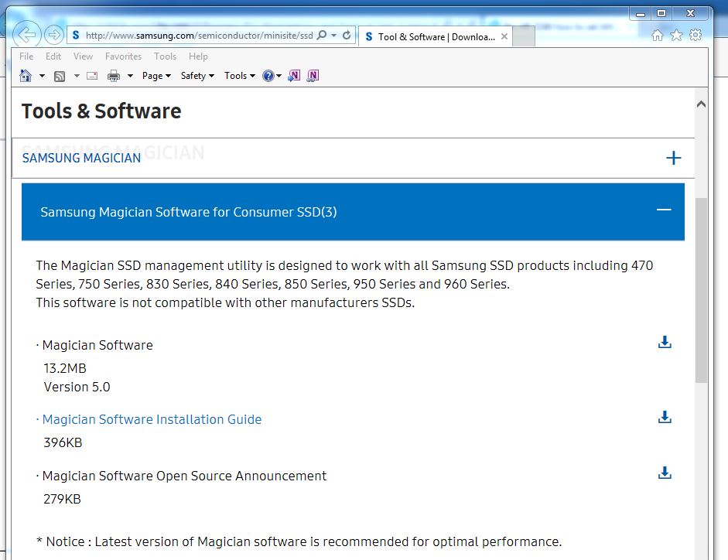
Task: Open the View menu in the menu bar
Action: tap(83, 56)
